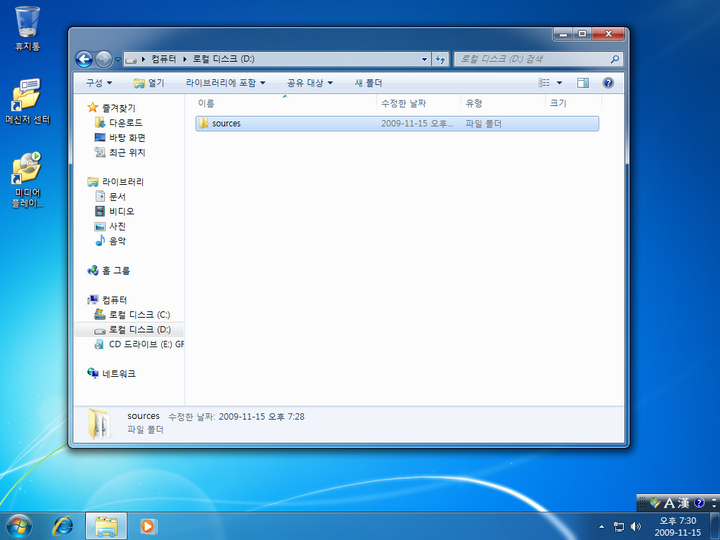This screenshot has width=720, height=540.
Task: Click the drive icon in address bar
Action: coord(131,59)
